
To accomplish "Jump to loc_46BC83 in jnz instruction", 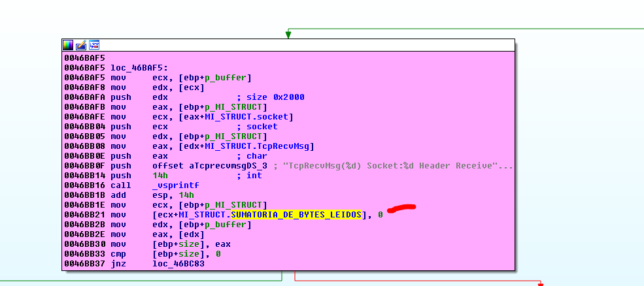I will pyautogui.click(x=177, y=264).
